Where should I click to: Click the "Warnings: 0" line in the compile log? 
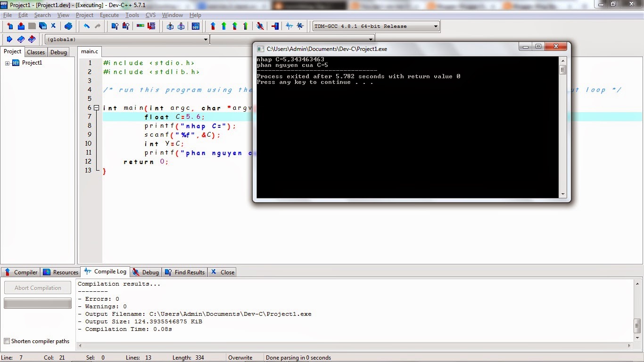coord(102,307)
